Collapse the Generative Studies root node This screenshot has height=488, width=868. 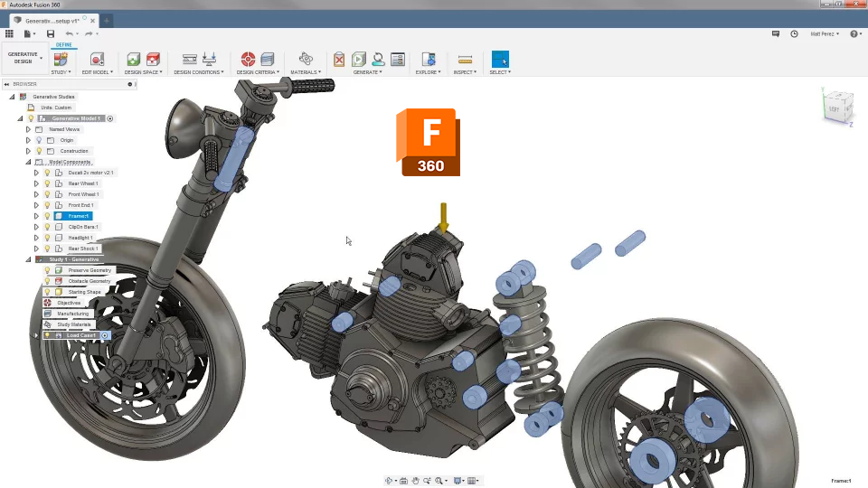[x=12, y=97]
